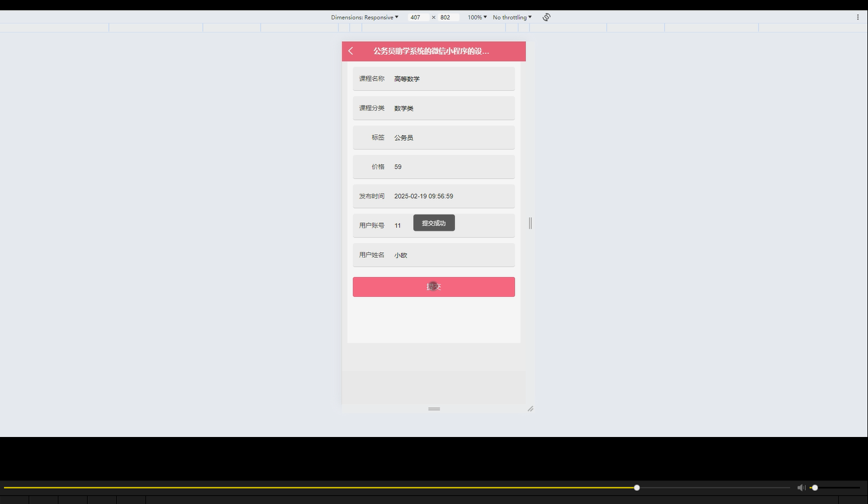
Task: Click the 课程名称 field with 高等数学
Action: (433, 78)
